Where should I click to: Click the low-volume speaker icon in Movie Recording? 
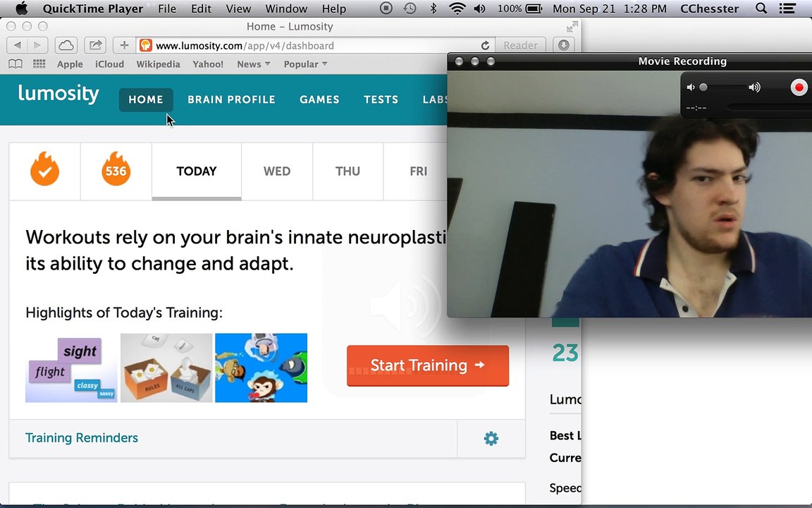(690, 87)
